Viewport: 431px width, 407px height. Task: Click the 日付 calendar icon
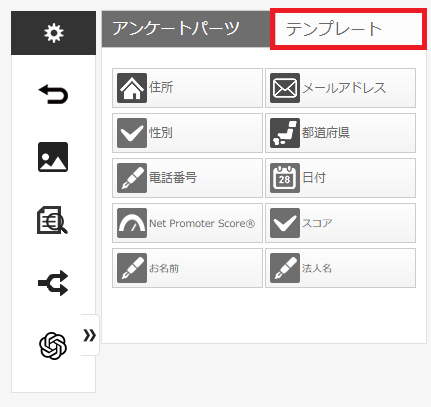tap(285, 178)
